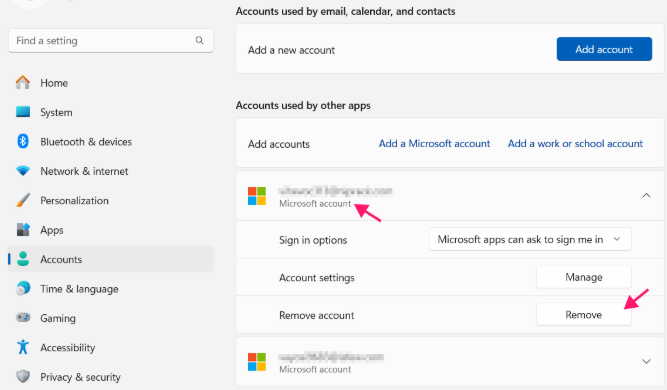Click the Home house icon
Screen dimensions: 667x390
(x=23, y=83)
